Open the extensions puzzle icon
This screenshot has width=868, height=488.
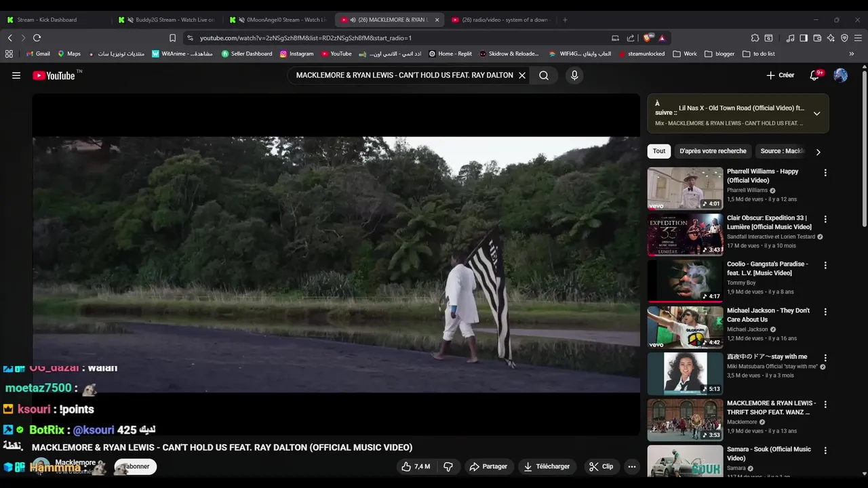pyautogui.click(x=755, y=38)
